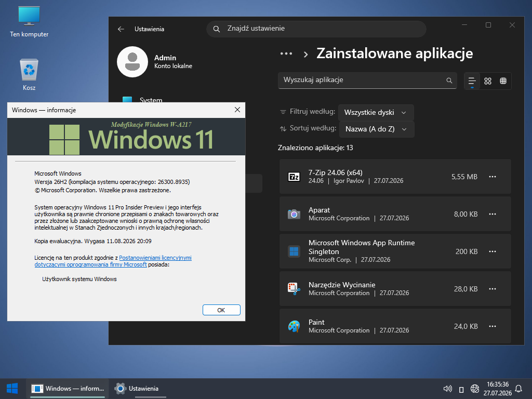This screenshot has height=399, width=532.
Task: Switch to table tile view layout
Action: point(503,81)
